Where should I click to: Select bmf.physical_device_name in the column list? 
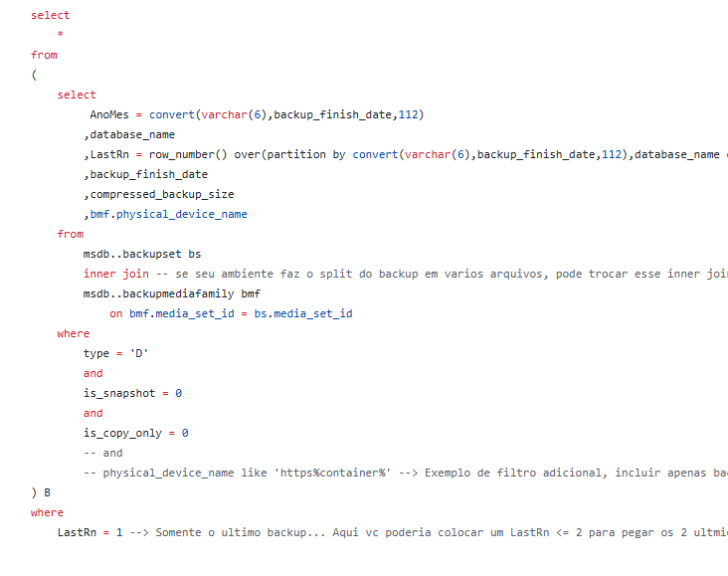[169, 215]
